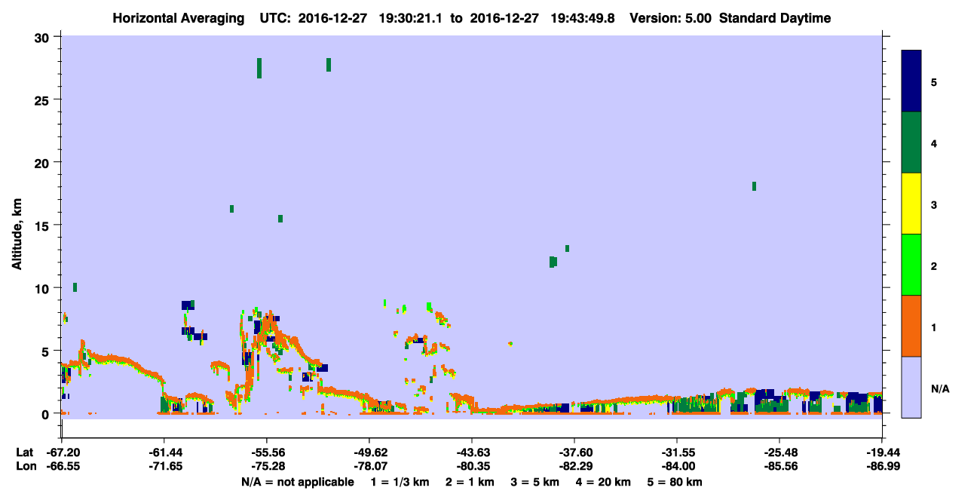Click the 'Lon' row label
The height and width of the screenshot is (503, 980).
coord(25,467)
